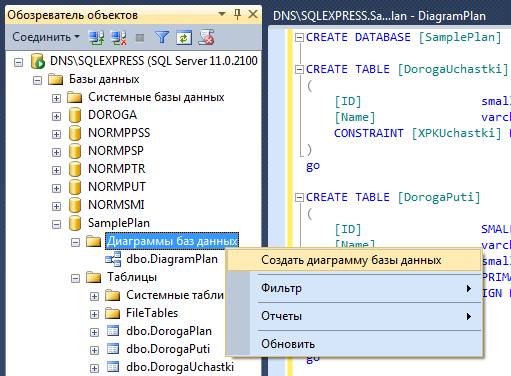Expand dbo.DorogaPuti table node
Image resolution: width=511 pixels, height=376 pixels.
tap(94, 350)
